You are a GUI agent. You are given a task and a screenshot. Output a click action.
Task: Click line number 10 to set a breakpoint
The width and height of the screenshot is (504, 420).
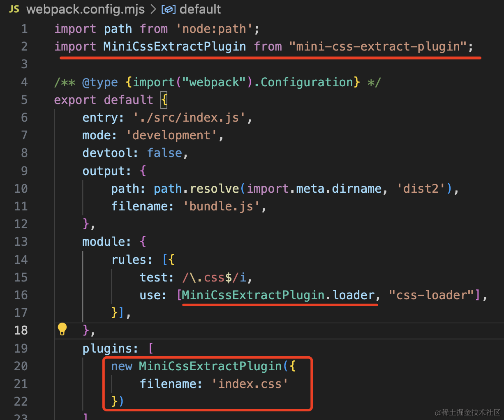[21, 188]
